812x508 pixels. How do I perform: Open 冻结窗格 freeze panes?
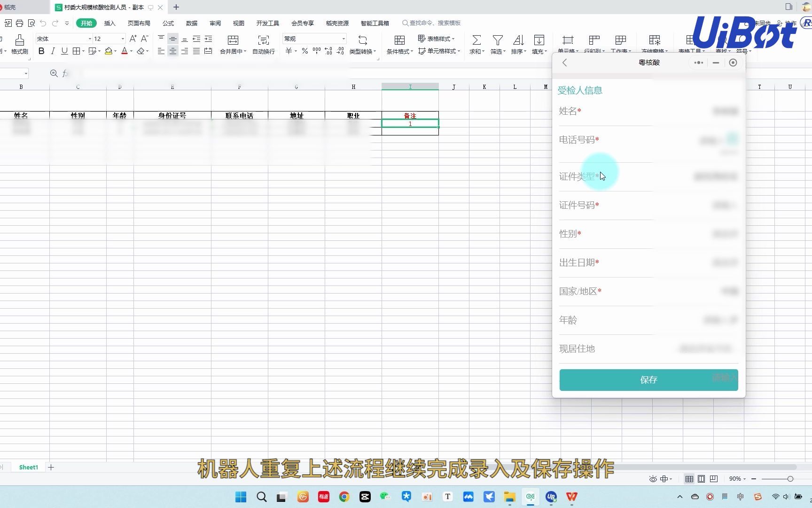(x=654, y=44)
